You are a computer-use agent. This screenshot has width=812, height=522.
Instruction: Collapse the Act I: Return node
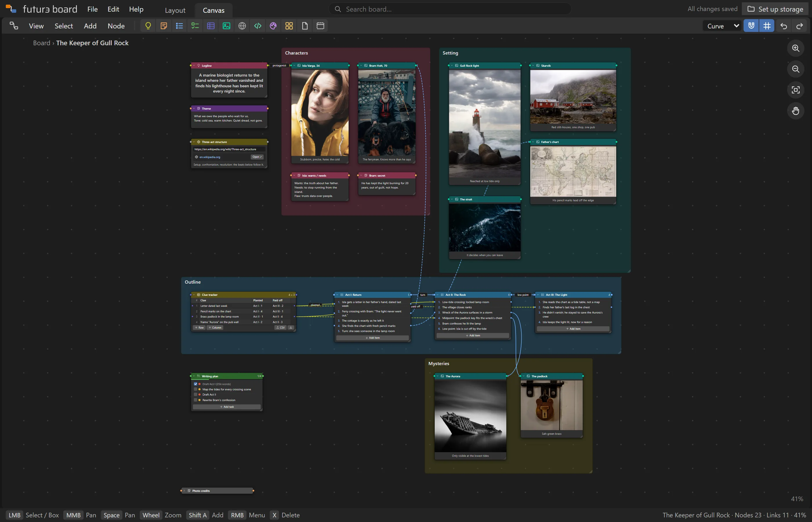pyautogui.click(x=337, y=295)
